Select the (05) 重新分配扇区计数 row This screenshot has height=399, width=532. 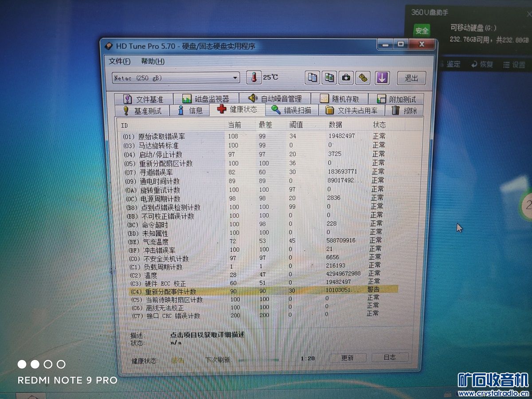coord(255,163)
